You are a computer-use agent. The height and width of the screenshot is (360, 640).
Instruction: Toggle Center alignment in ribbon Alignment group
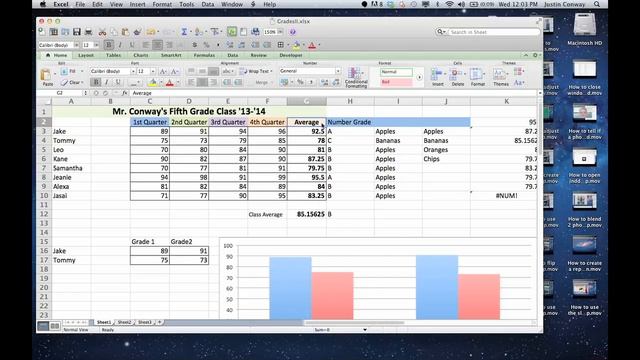202,82
